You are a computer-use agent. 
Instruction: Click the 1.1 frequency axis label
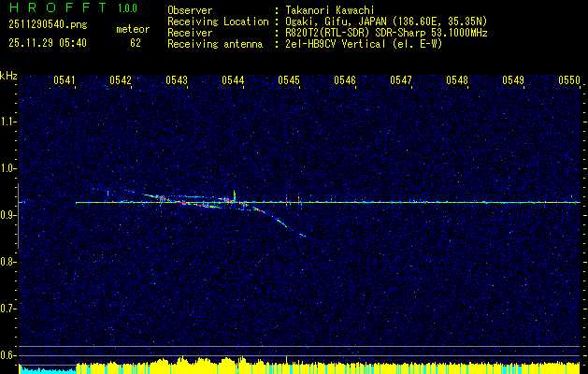click(x=8, y=122)
